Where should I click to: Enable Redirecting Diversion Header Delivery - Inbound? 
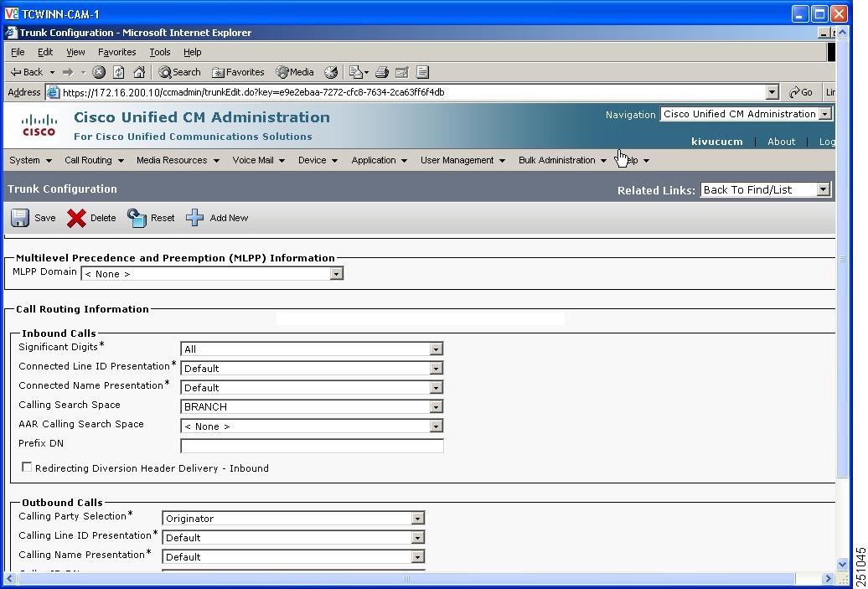coord(27,468)
